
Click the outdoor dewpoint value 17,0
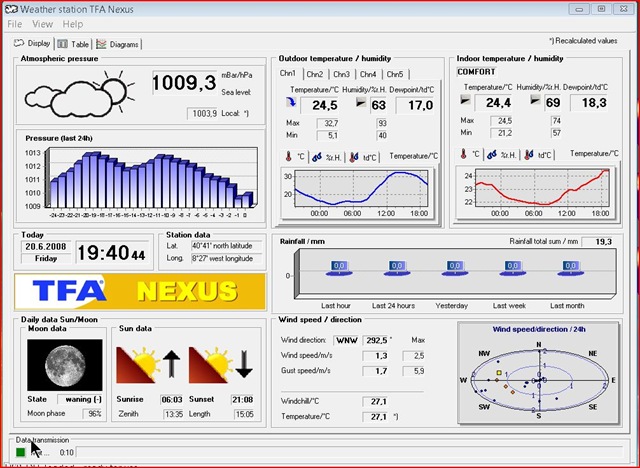pyautogui.click(x=415, y=105)
